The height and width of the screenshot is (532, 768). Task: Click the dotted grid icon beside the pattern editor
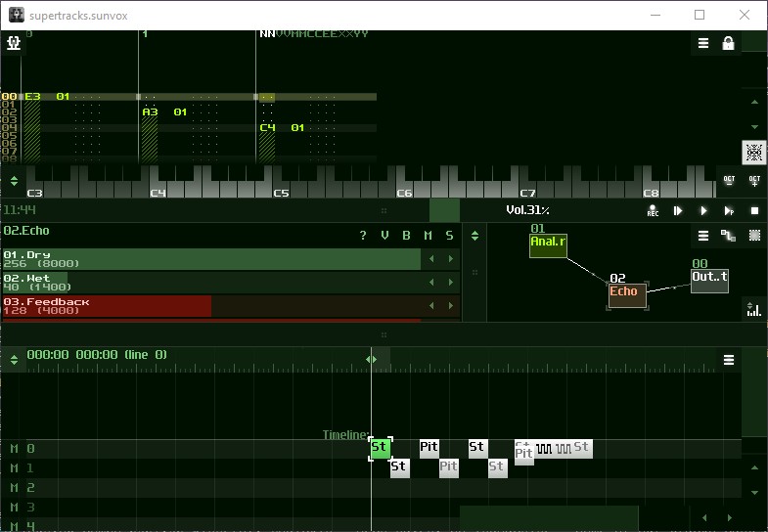click(753, 152)
